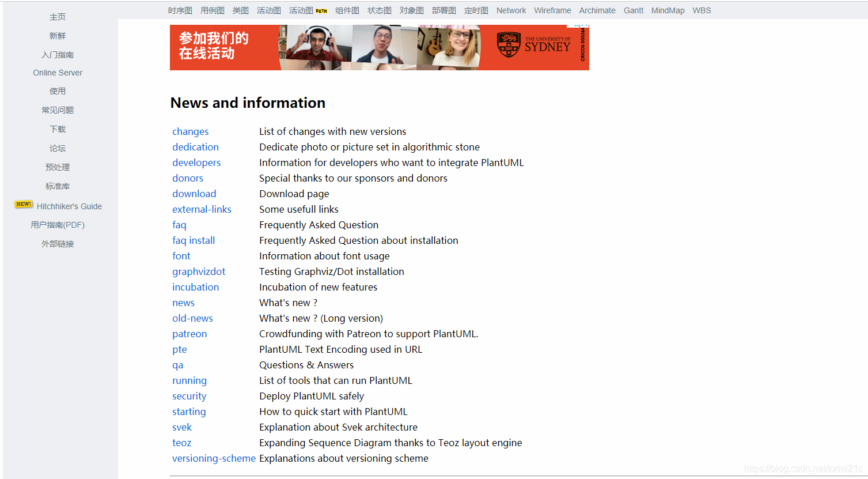Open 入门指南 in the sidebar
The image size is (868, 479).
click(x=58, y=55)
